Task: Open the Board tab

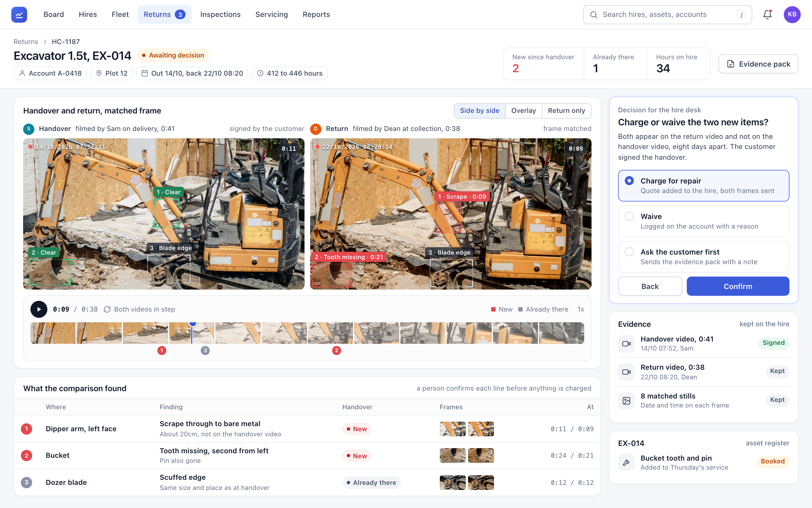Action: [x=54, y=14]
